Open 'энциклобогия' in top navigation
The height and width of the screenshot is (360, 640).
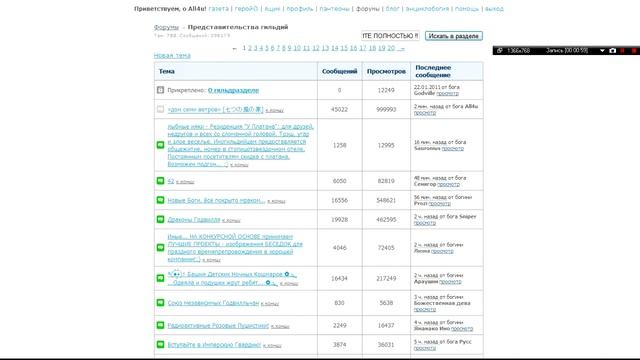427,9
